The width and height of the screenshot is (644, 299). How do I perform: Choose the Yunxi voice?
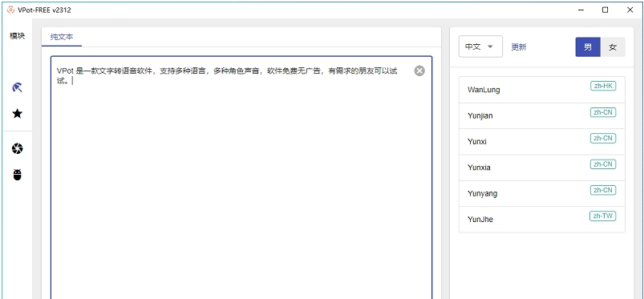point(541,141)
